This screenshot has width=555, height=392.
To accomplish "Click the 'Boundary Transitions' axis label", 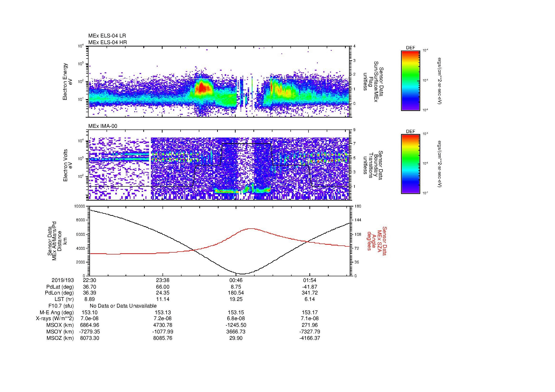I will point(373,165).
